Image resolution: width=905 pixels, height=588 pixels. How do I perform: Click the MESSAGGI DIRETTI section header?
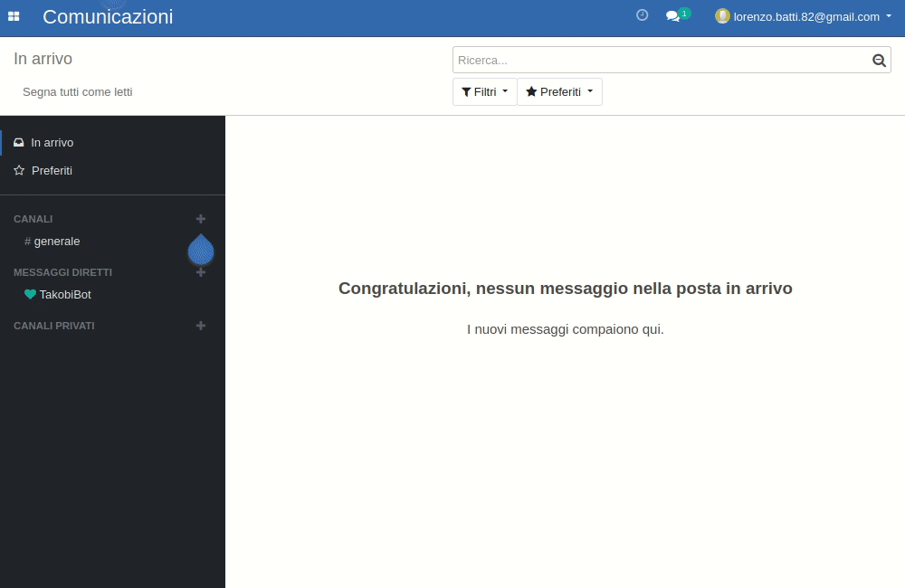63,272
